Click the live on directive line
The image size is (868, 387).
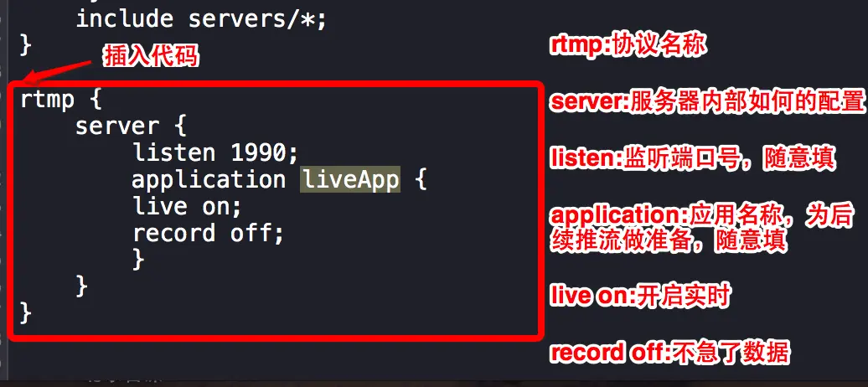click(187, 207)
